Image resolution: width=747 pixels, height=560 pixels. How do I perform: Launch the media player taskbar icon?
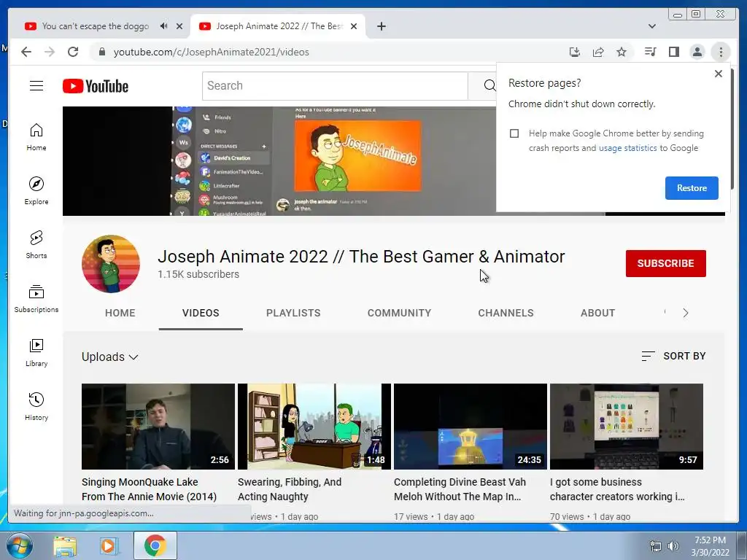pyautogui.click(x=108, y=545)
